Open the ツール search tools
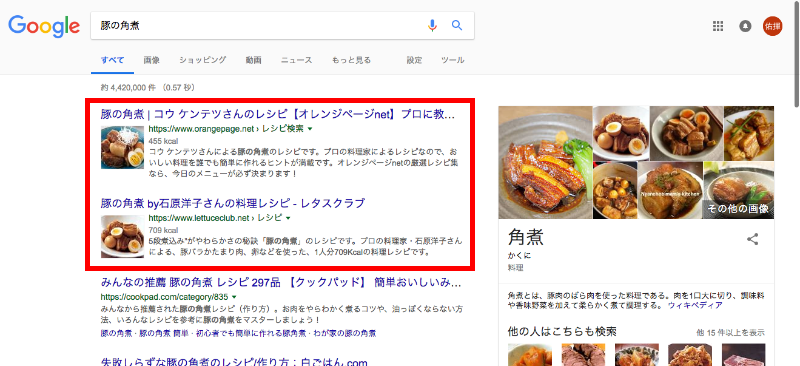This screenshot has width=800, height=366. (x=453, y=60)
